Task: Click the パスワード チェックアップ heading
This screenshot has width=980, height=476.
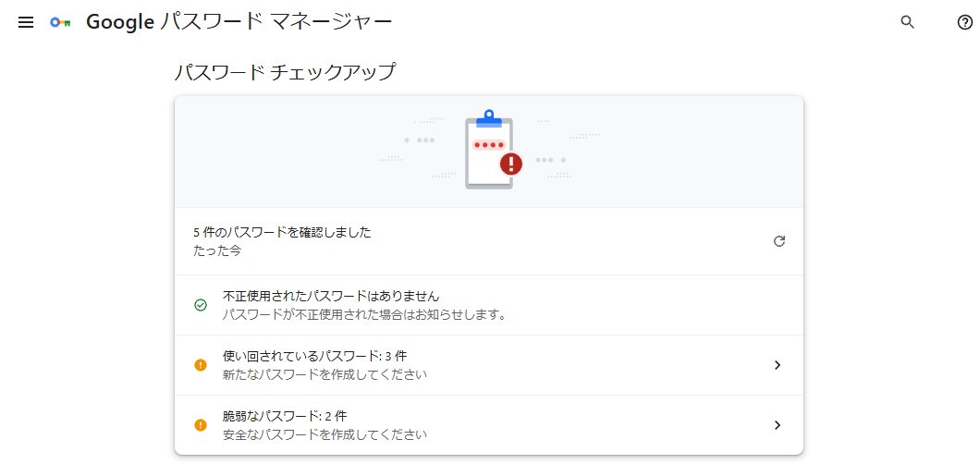Action: 285,72
